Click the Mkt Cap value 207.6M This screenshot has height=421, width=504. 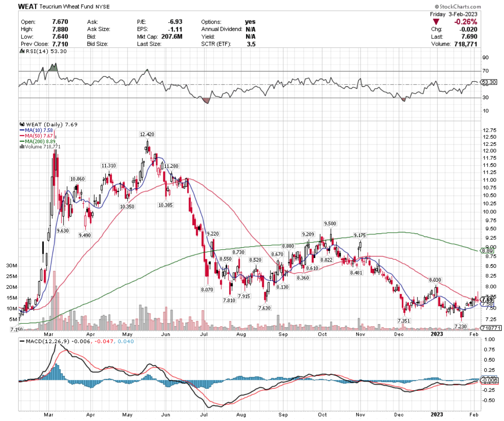click(x=172, y=36)
